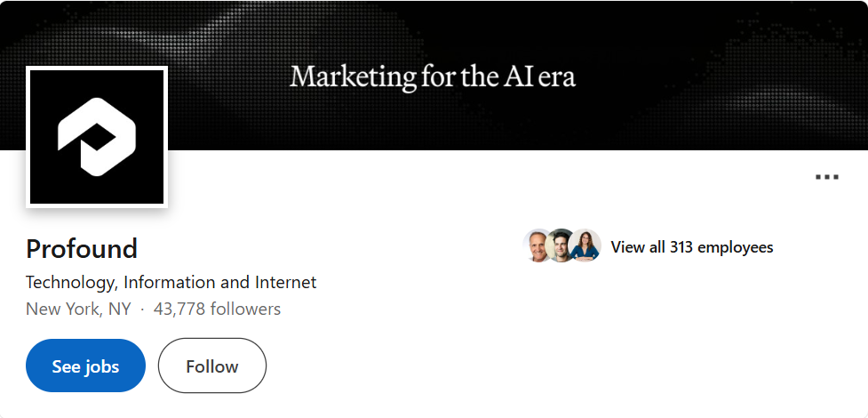Click the Profound company logo image

[x=97, y=137]
